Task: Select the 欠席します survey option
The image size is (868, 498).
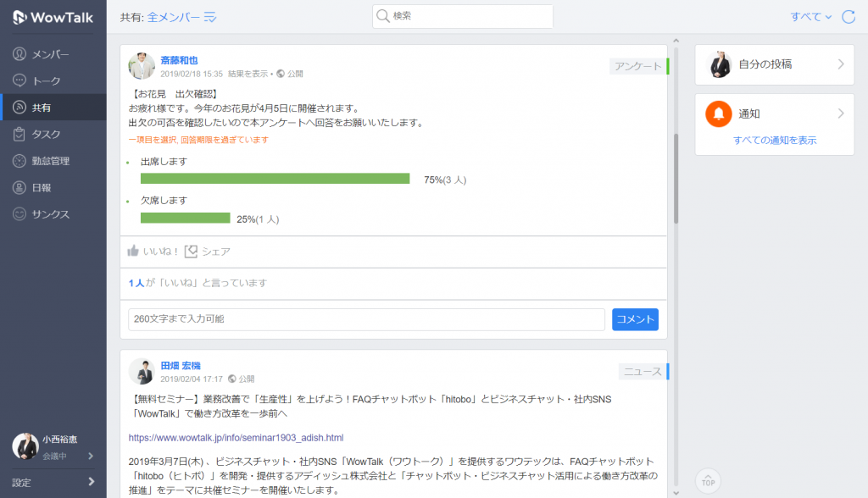Action: coord(164,201)
